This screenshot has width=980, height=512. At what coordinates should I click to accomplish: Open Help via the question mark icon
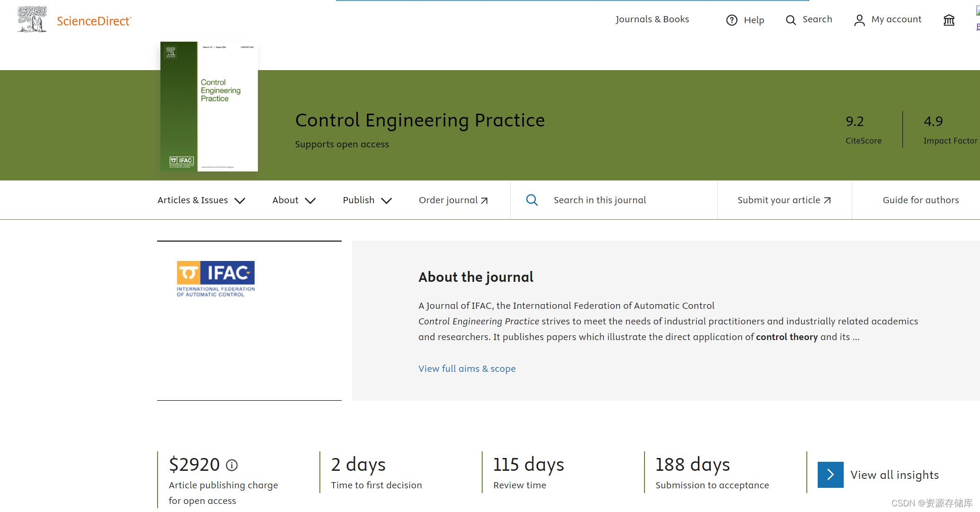(x=732, y=20)
